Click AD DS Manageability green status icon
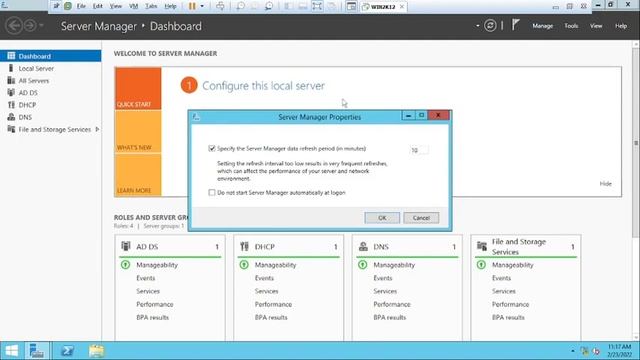This screenshot has height=360, width=640. (x=125, y=265)
